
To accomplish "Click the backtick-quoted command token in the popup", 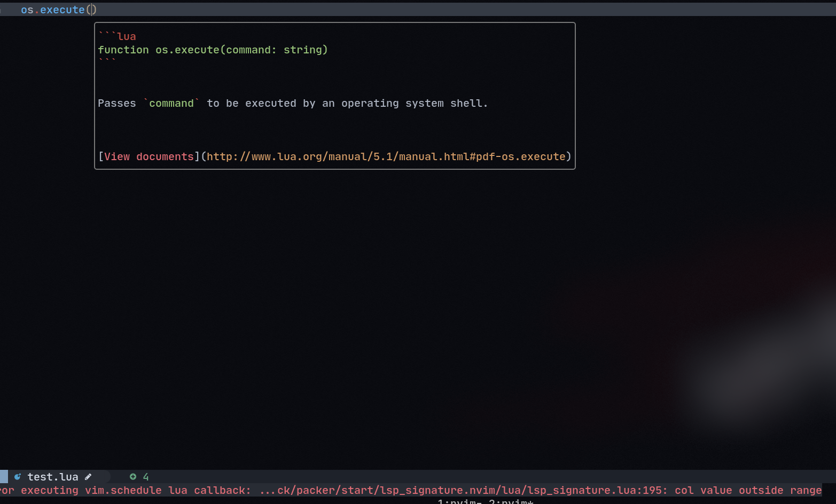I will pyautogui.click(x=171, y=103).
